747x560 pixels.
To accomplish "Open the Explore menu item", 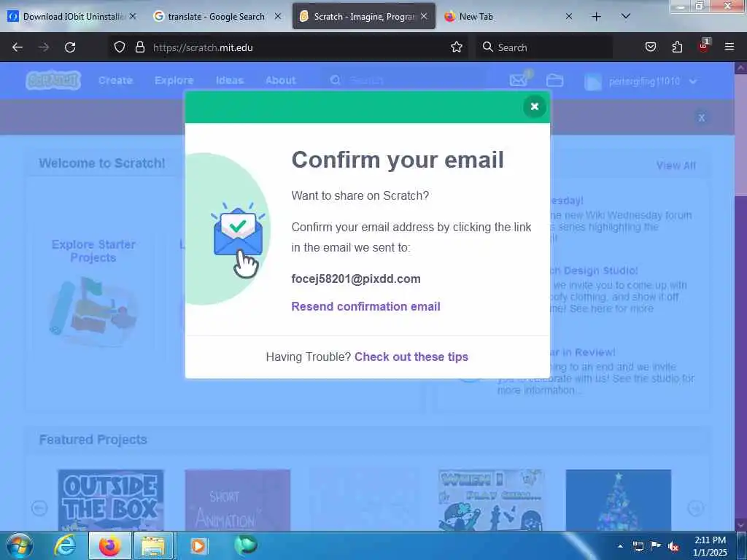I will [174, 80].
